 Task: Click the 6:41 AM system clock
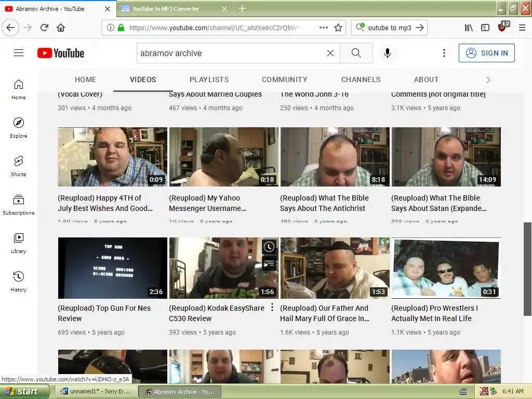[513, 392]
